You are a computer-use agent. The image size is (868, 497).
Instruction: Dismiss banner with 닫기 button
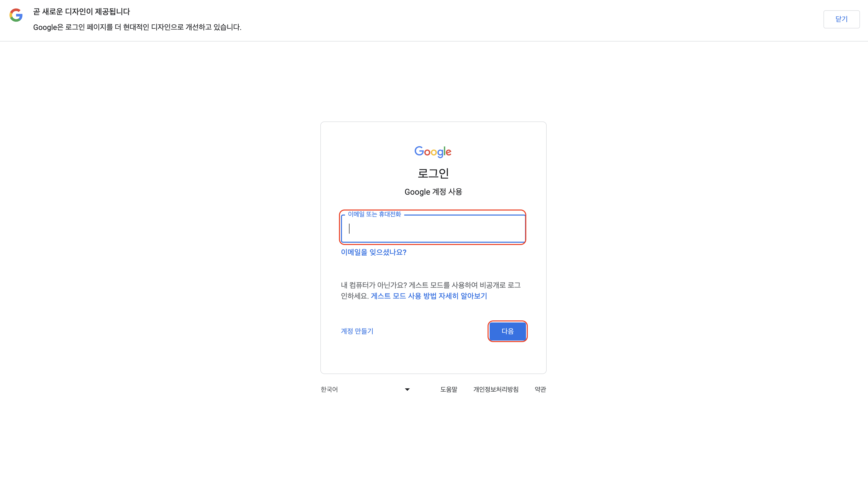841,19
